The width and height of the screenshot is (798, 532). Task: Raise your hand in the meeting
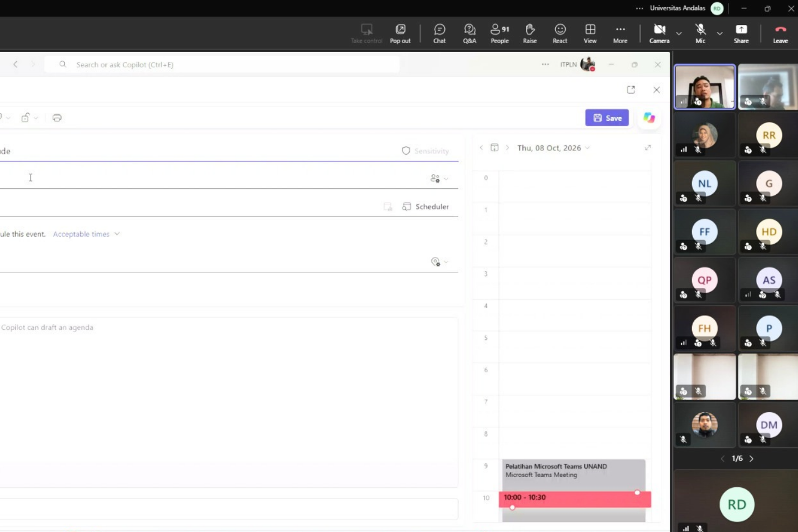pyautogui.click(x=530, y=34)
